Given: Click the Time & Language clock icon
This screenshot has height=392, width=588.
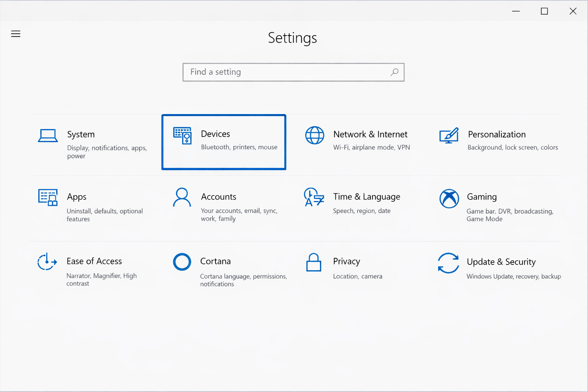Looking at the screenshot, I should click(314, 197).
